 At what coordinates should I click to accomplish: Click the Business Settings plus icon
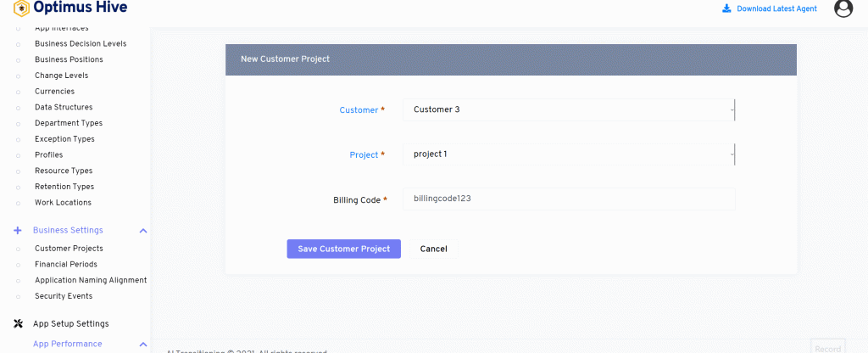pos(18,231)
